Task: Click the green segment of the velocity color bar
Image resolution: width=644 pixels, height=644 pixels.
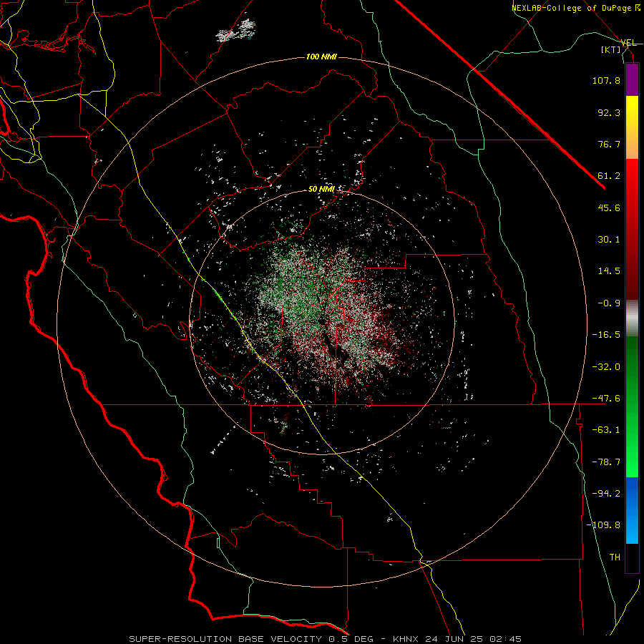Action: point(632,406)
